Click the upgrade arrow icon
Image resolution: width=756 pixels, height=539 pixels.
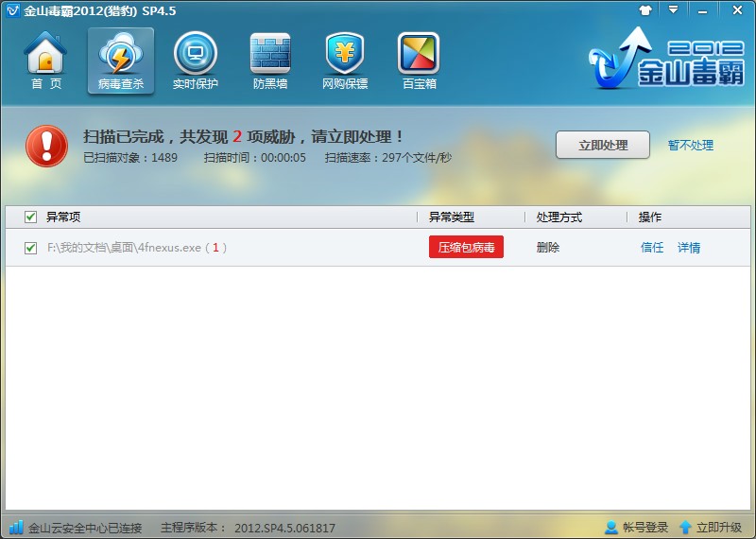point(685,527)
